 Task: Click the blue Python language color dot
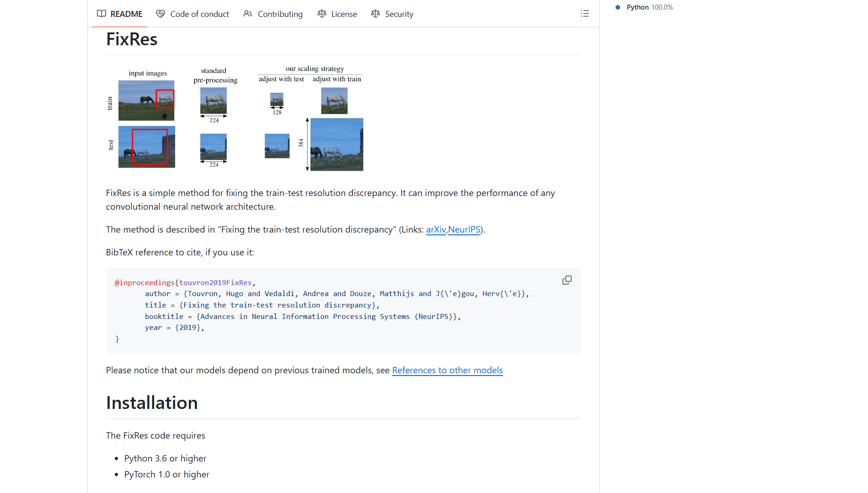[x=618, y=7]
